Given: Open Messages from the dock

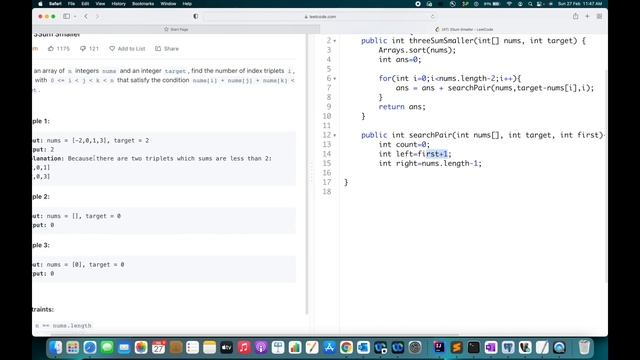Looking at the screenshot, I should click(x=107, y=347).
